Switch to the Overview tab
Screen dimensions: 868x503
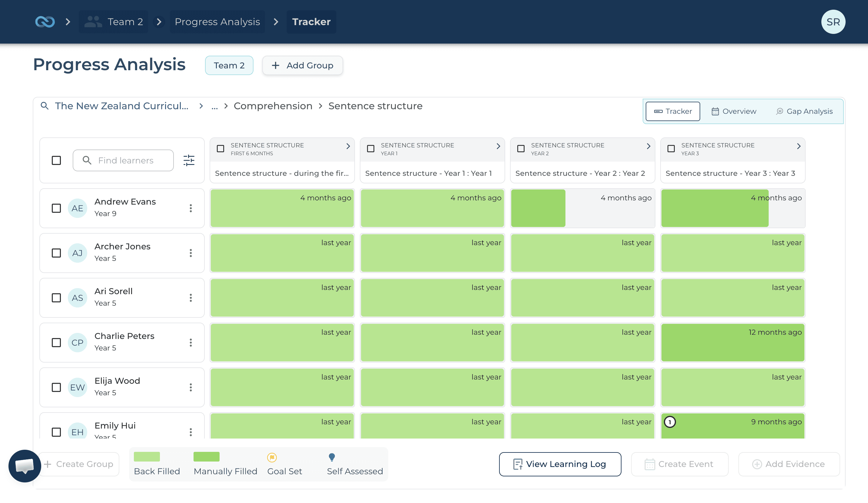(x=734, y=111)
